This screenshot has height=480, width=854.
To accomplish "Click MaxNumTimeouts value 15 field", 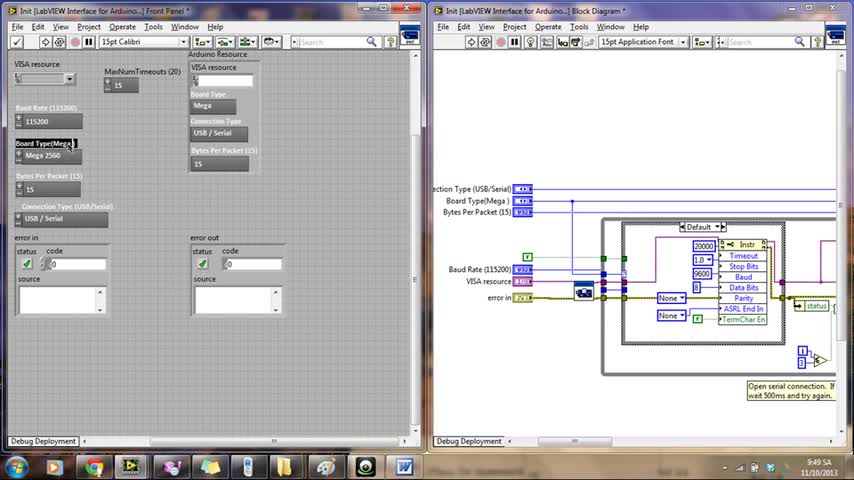I will tap(125, 86).
